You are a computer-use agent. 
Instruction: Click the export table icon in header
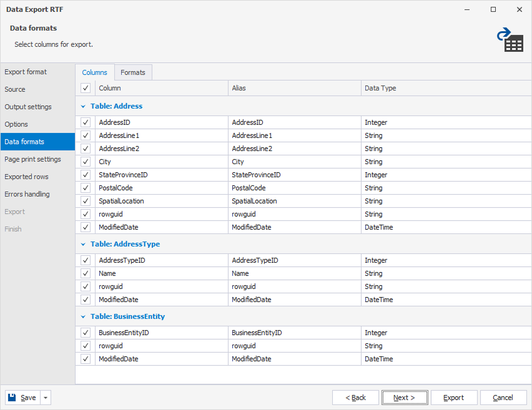[510, 40]
